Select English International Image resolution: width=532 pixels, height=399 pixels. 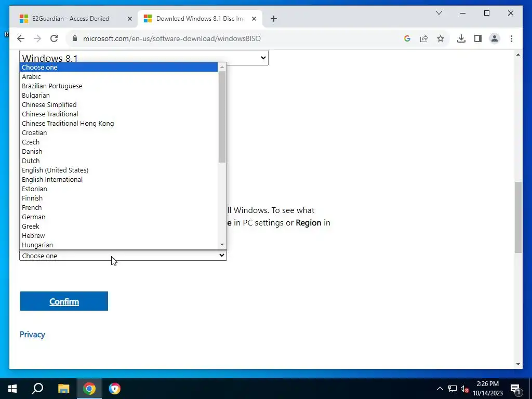tap(119, 179)
